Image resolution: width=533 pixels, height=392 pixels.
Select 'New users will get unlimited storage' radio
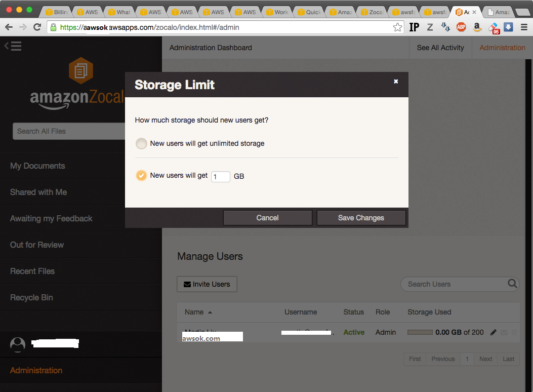click(141, 143)
